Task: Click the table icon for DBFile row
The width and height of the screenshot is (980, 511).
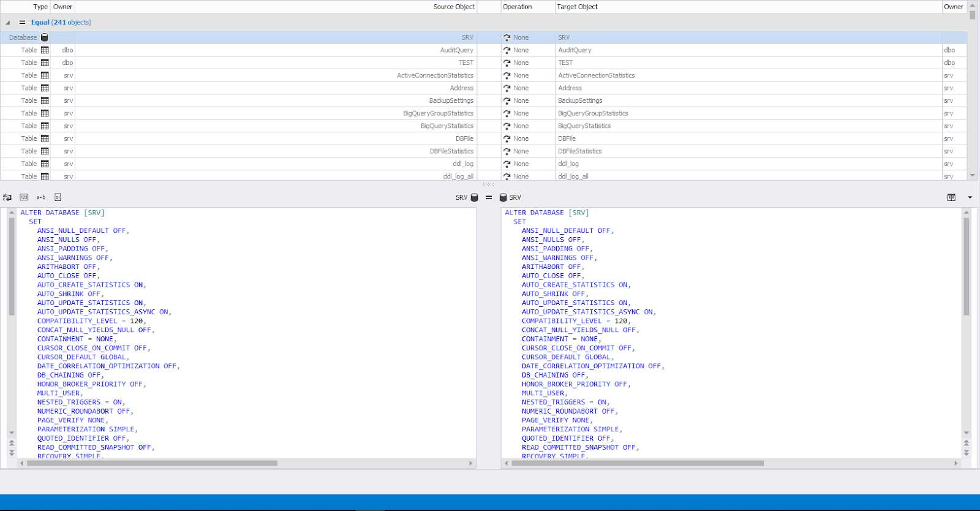Action: 45,138
